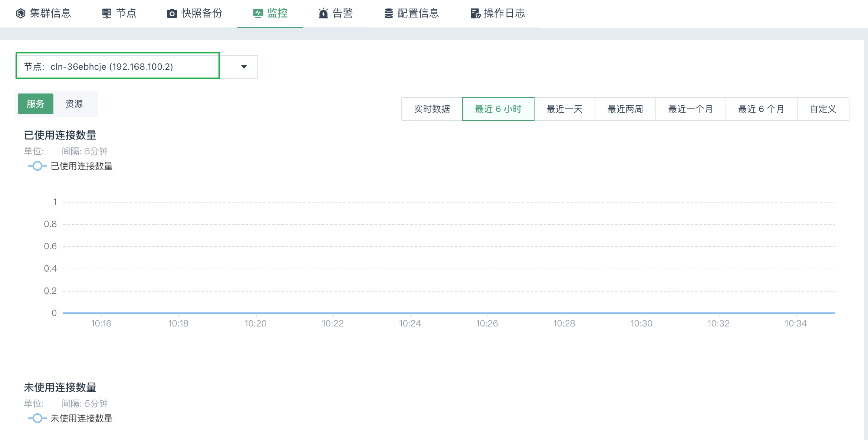Click the snapshot backup camera icon
Image resolution: width=868 pixels, height=440 pixels.
172,14
